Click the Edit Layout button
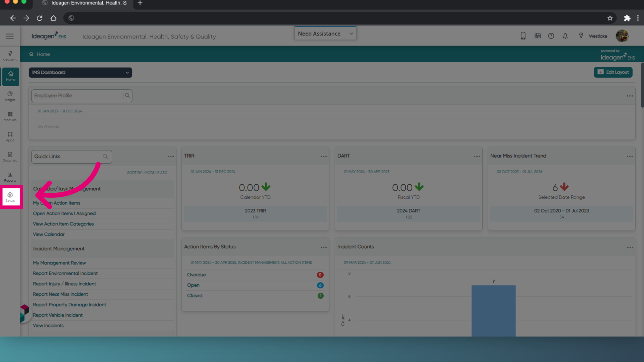The width and height of the screenshot is (644, 362). (x=613, y=72)
